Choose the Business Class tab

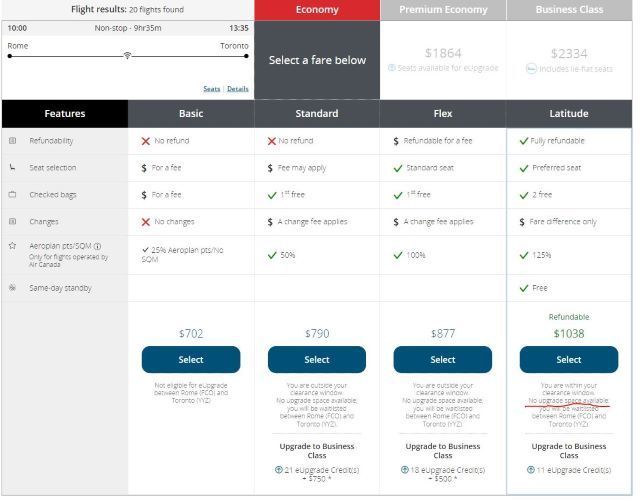point(570,10)
